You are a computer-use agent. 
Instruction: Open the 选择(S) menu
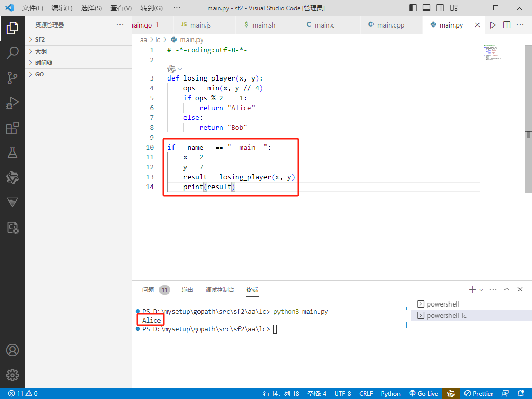(x=91, y=8)
